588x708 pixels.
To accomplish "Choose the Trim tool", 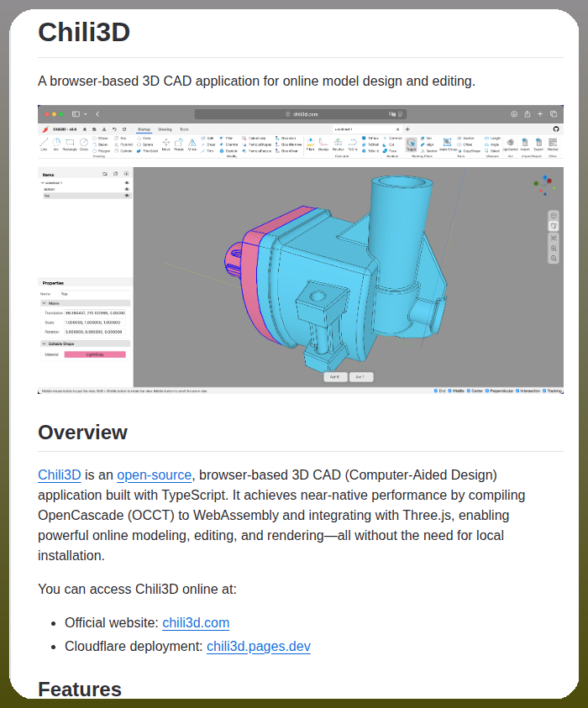I will (x=207, y=151).
